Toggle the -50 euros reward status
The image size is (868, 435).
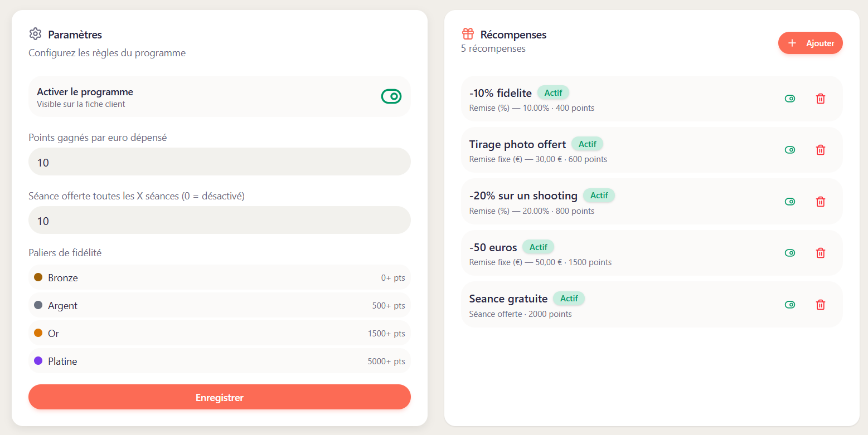pos(789,253)
